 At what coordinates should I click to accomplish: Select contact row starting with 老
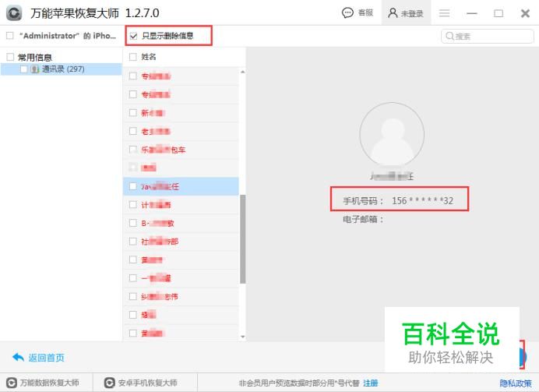tap(181, 132)
